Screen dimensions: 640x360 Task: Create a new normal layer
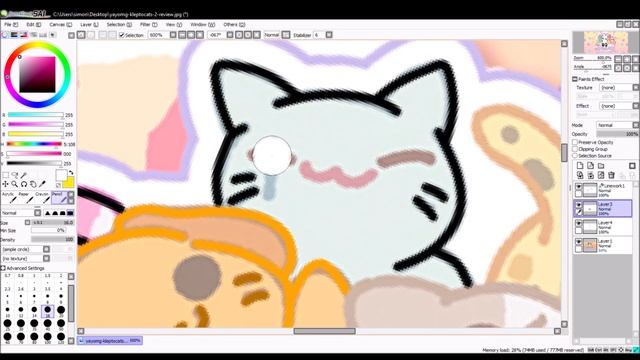(x=580, y=166)
